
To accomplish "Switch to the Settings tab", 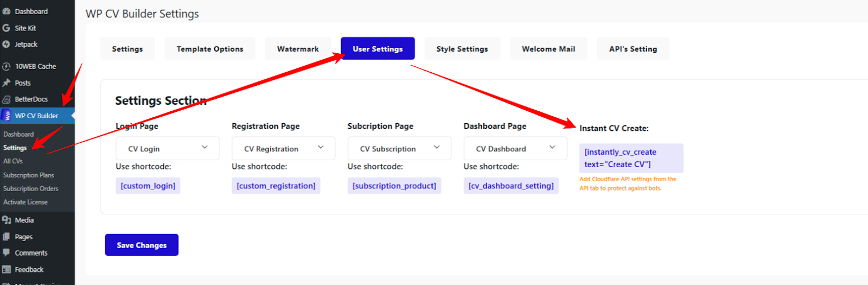I will pyautogui.click(x=127, y=48).
